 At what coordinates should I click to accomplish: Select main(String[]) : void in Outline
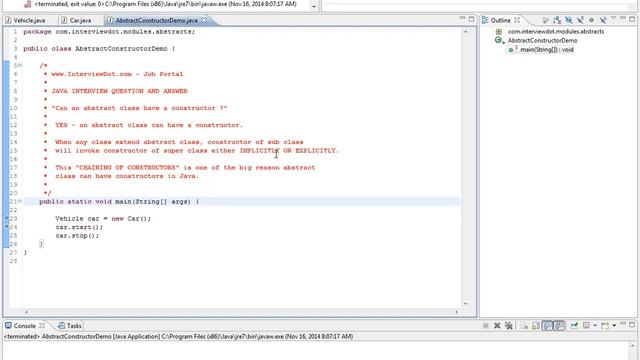(547, 49)
